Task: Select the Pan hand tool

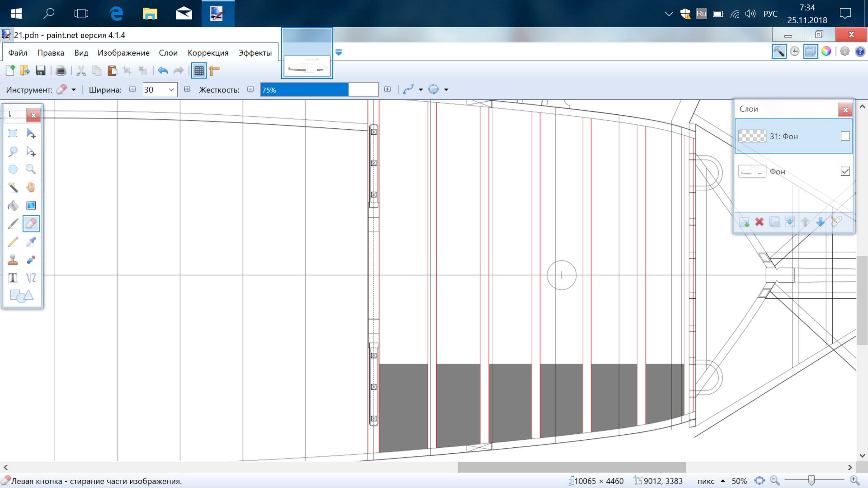Action: pyautogui.click(x=31, y=187)
